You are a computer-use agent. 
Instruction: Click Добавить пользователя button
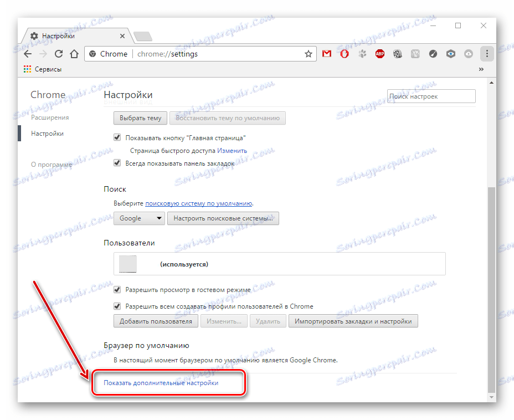coord(156,321)
